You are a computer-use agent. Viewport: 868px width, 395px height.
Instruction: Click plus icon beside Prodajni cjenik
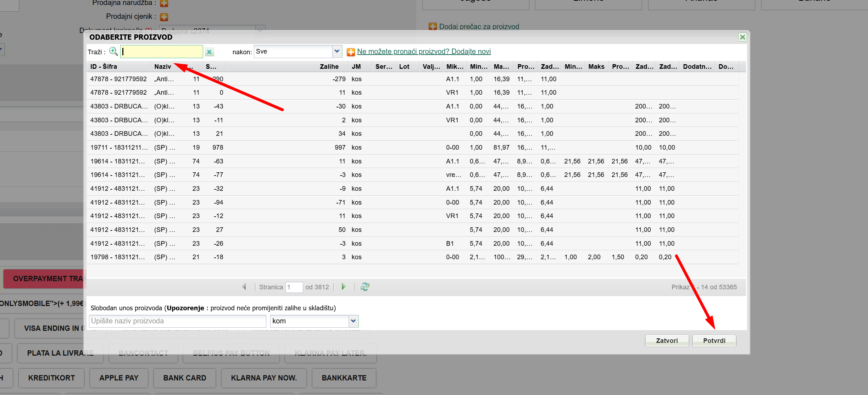[164, 17]
